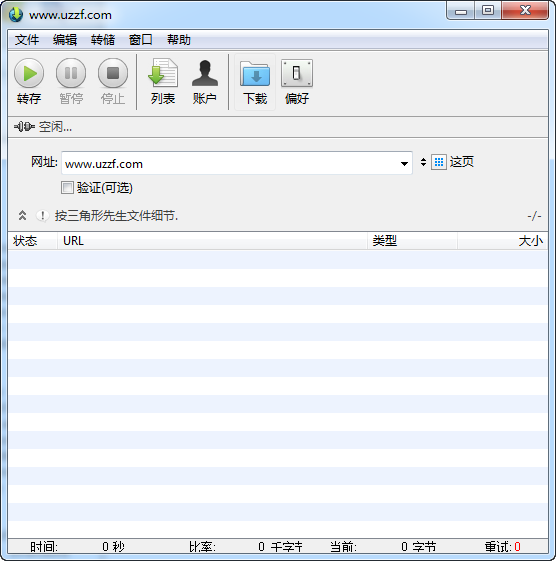Viewport: 556px width, 561px height.
Task: Click the 按三角形先生文件细节. hint text
Action: (116, 216)
